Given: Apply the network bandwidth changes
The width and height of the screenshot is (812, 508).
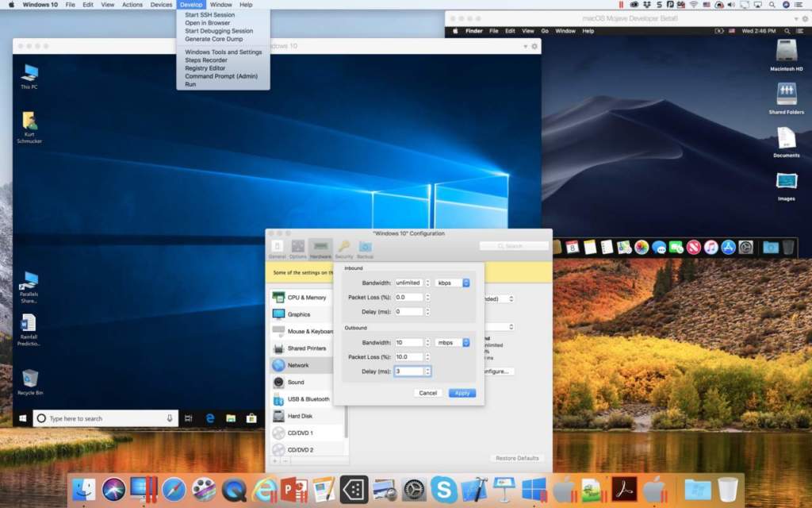Looking at the screenshot, I should [x=462, y=393].
